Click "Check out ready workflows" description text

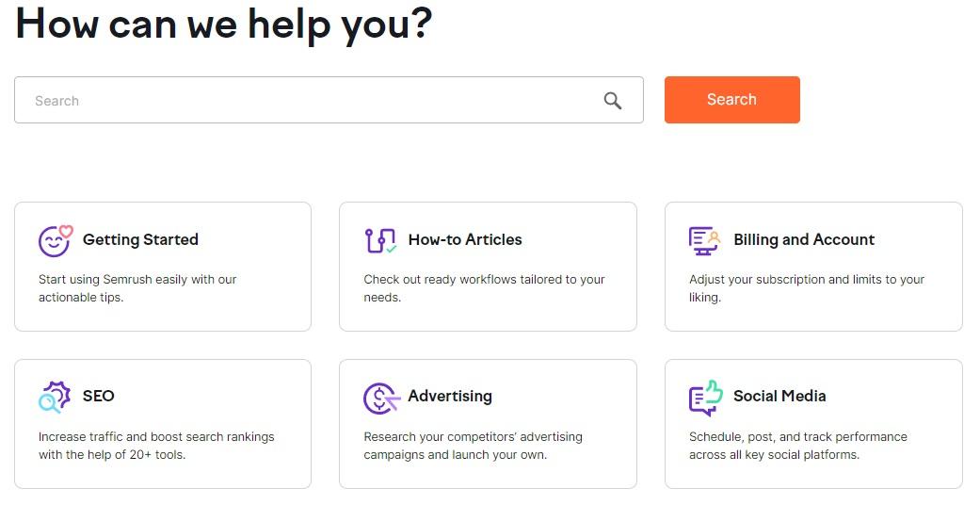[x=484, y=288]
